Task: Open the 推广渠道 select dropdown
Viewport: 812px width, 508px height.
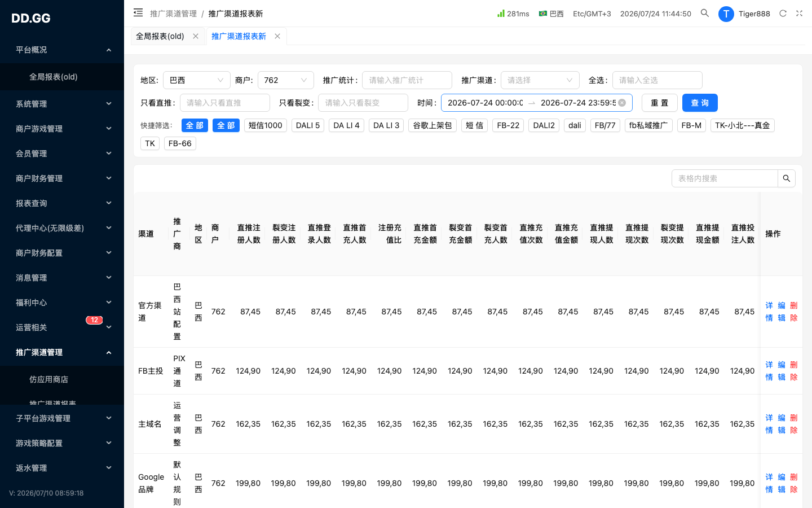Action: (540, 80)
